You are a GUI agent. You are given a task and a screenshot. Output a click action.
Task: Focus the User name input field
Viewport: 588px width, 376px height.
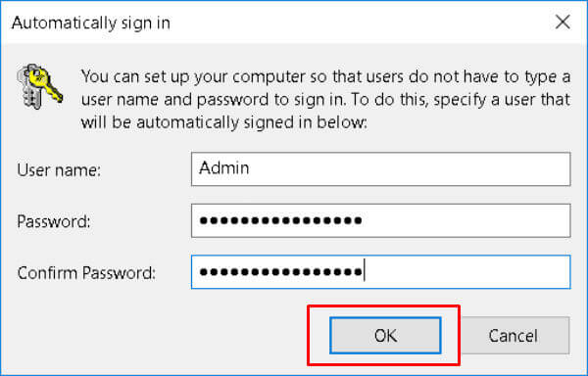(380, 168)
